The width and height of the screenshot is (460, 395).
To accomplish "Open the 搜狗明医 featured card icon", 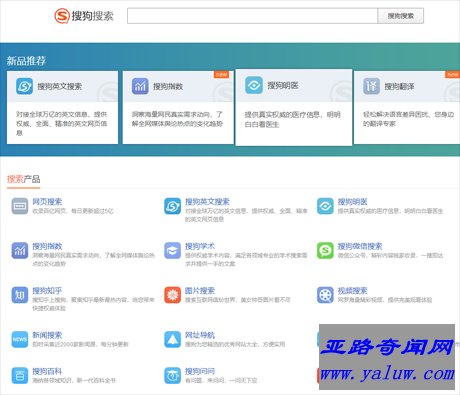I will tap(254, 85).
